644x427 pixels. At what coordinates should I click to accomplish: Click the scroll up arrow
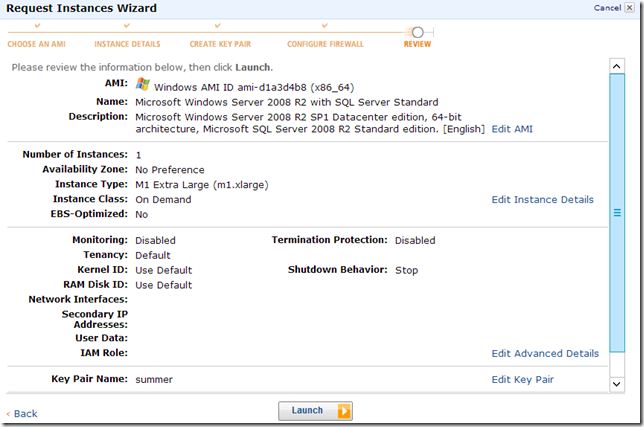[617, 66]
